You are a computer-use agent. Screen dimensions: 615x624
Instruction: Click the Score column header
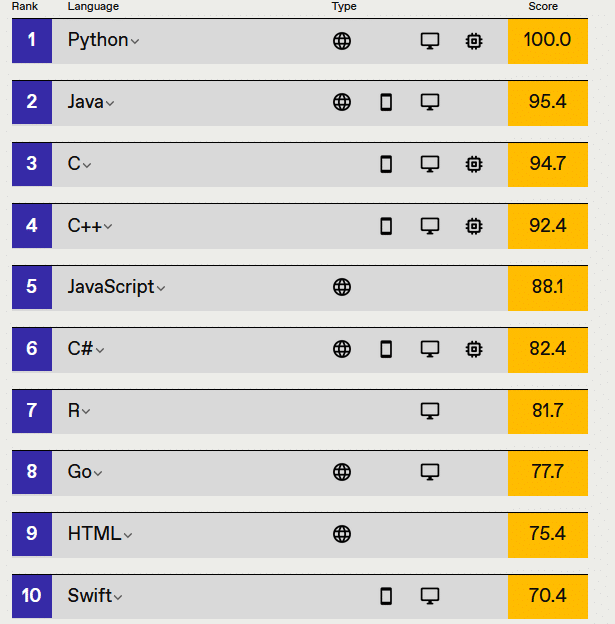(x=543, y=6)
